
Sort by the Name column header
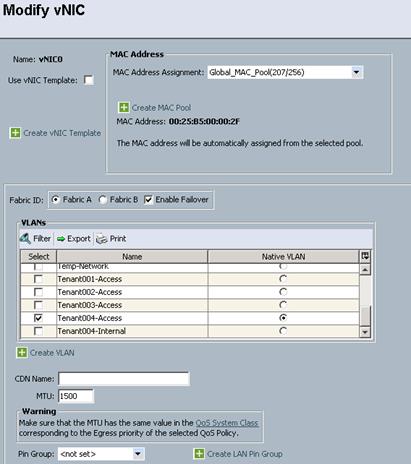[132, 257]
